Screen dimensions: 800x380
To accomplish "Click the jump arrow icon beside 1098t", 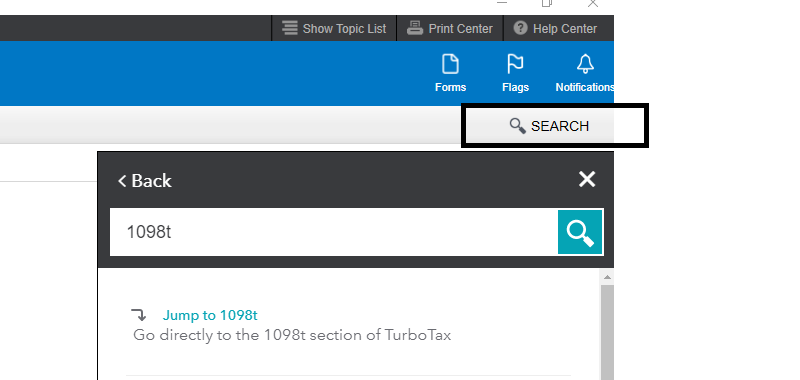I will coord(139,315).
